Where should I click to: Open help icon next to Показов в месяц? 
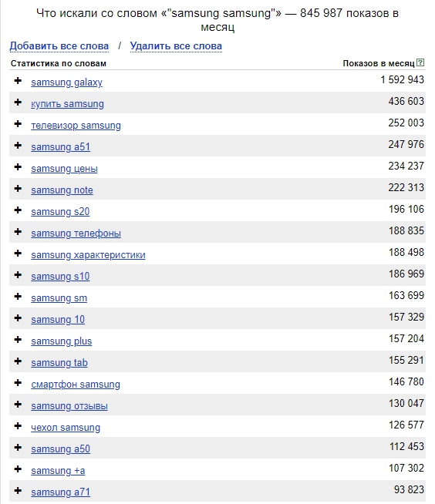click(x=420, y=62)
